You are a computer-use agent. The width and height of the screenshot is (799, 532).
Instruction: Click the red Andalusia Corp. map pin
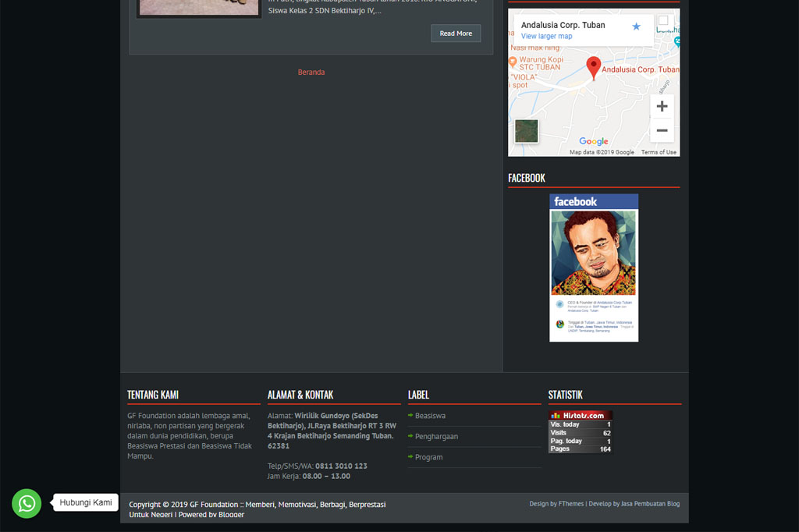[x=593, y=68]
